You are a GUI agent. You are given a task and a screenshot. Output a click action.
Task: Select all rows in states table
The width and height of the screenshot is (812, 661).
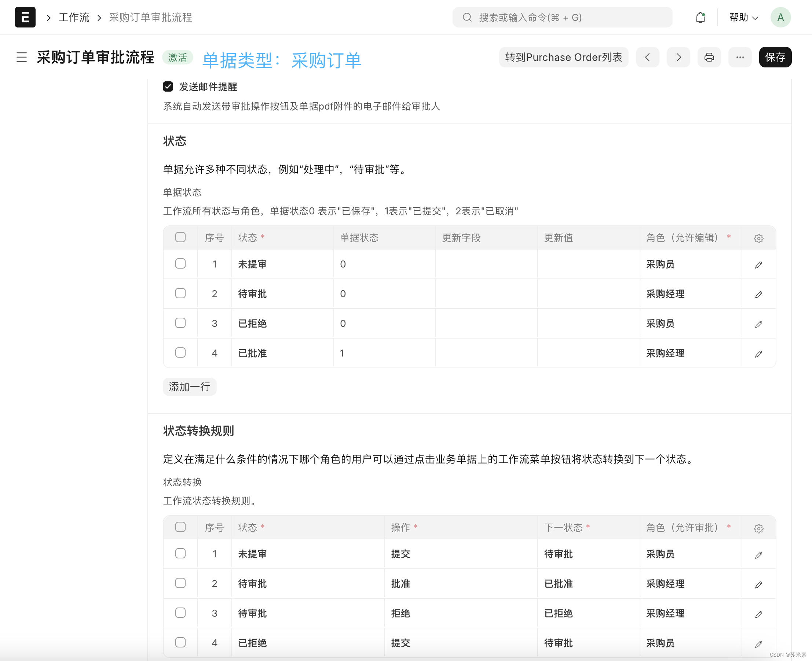[x=180, y=237]
